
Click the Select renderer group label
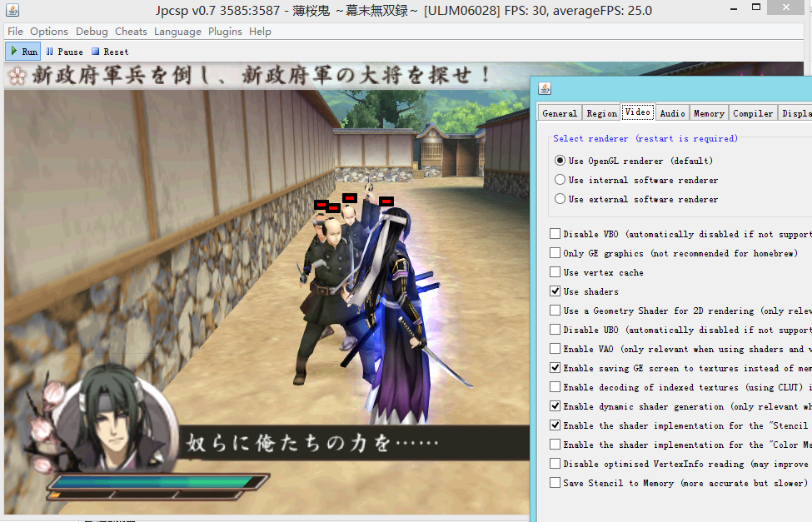tap(645, 139)
